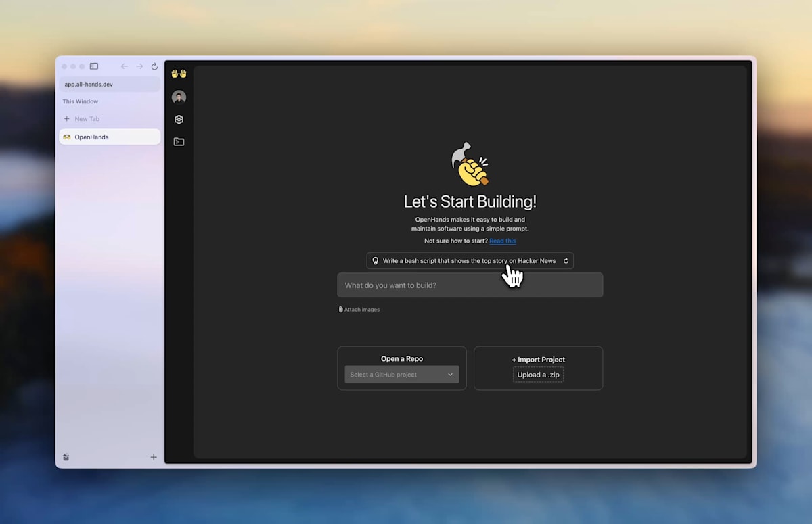Viewport: 812px width, 524px height.
Task: Click the Open a Repo heading
Action: tap(402, 359)
